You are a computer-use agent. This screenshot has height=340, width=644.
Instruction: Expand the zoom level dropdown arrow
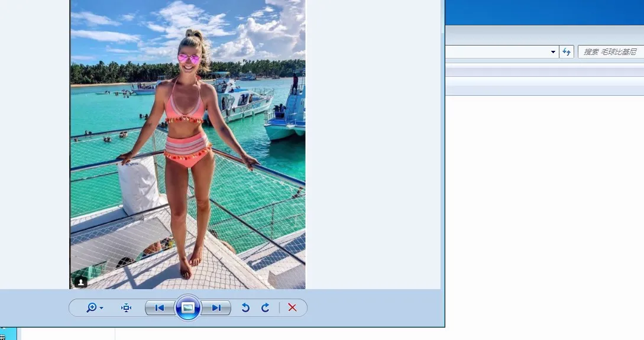(102, 308)
